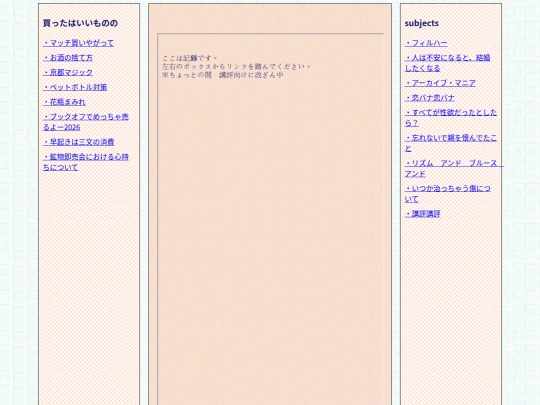The width and height of the screenshot is (540, 405).
Task: Open the 鉱物即売会における心持ちについて link
Action: 86,162
